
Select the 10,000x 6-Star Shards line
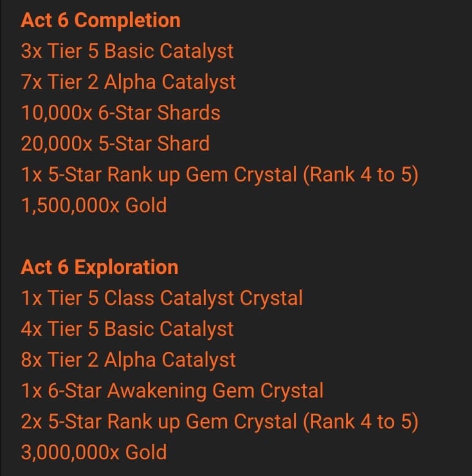[121, 113]
